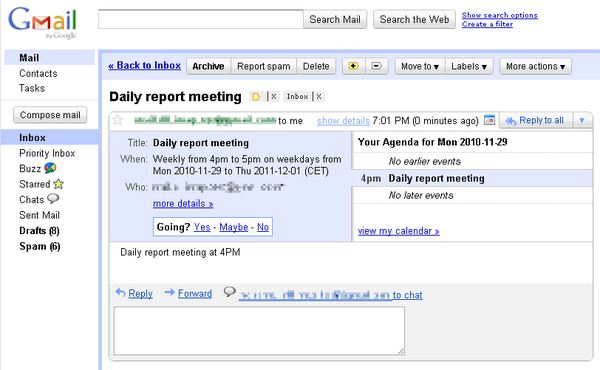Image resolution: width=600 pixels, height=370 pixels.
Task: Open Buzz in sidebar
Action: point(30,169)
